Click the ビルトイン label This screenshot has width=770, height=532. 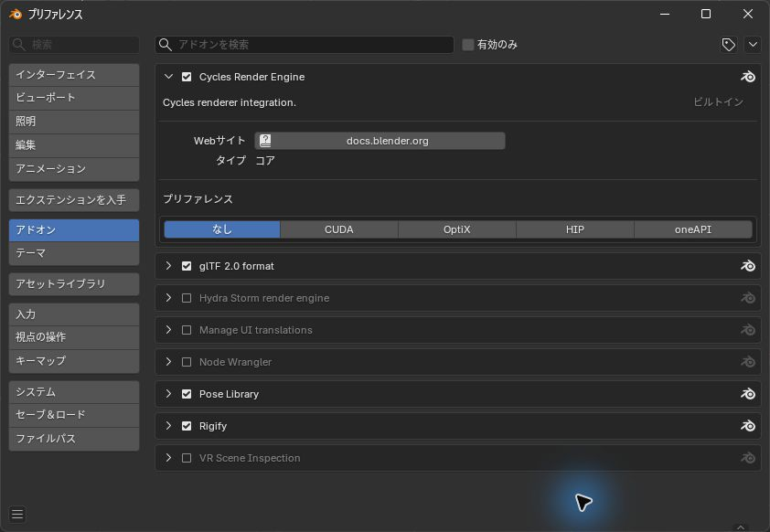(719, 102)
